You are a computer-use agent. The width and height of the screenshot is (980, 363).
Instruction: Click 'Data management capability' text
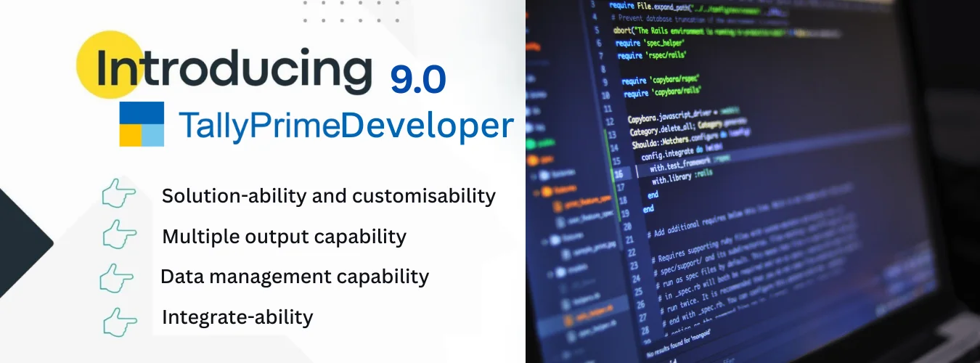coord(294,277)
